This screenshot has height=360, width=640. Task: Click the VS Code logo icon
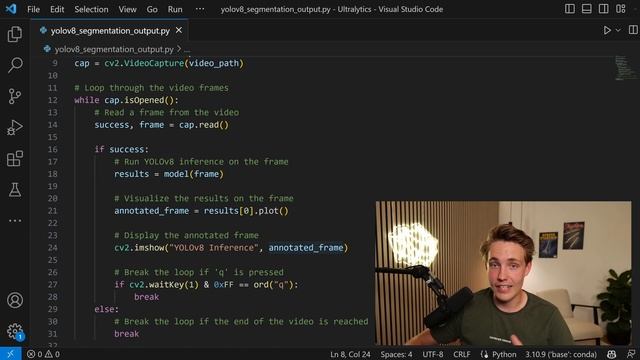click(x=11, y=9)
